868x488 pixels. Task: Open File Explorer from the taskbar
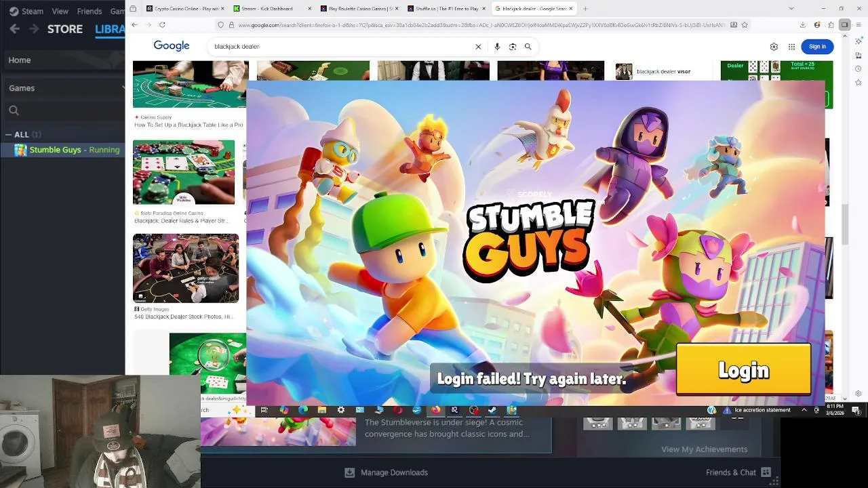[322, 410]
